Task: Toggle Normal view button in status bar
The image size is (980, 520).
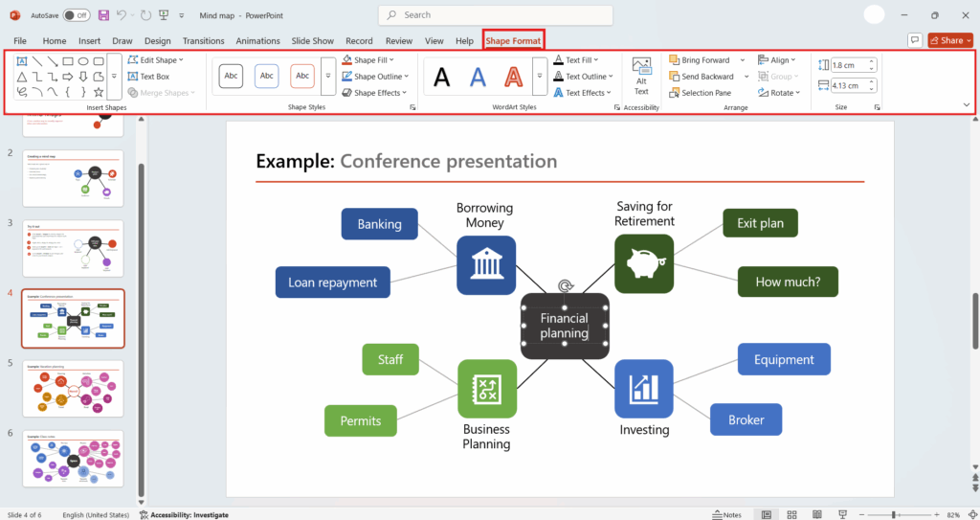Action: point(767,514)
